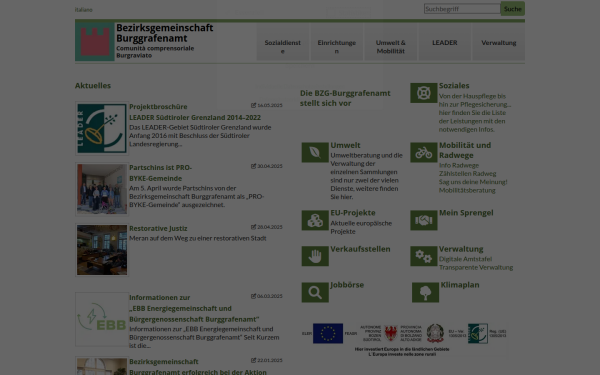Open the Jobbörse magnifier icon
The image size is (600, 375).
315,292
